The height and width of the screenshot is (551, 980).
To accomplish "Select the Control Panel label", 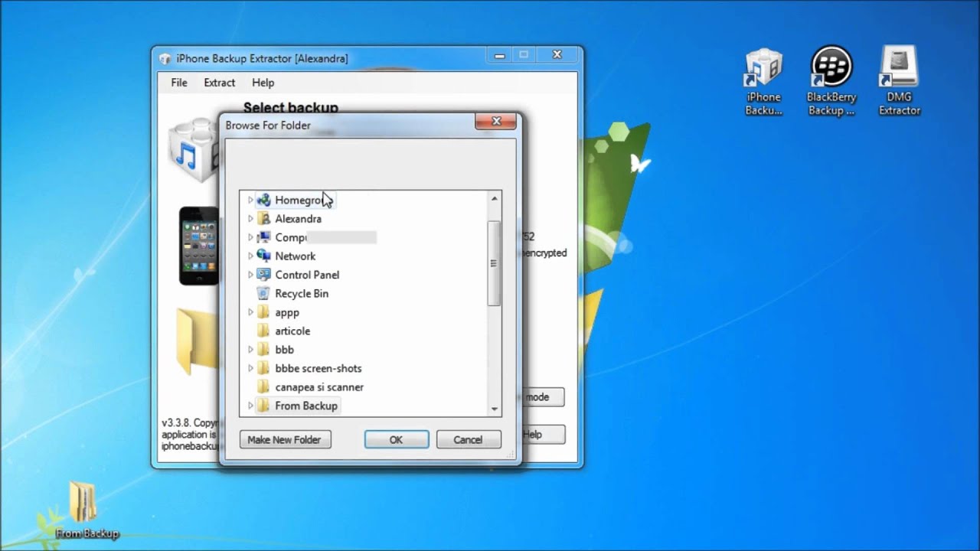I will [x=307, y=275].
